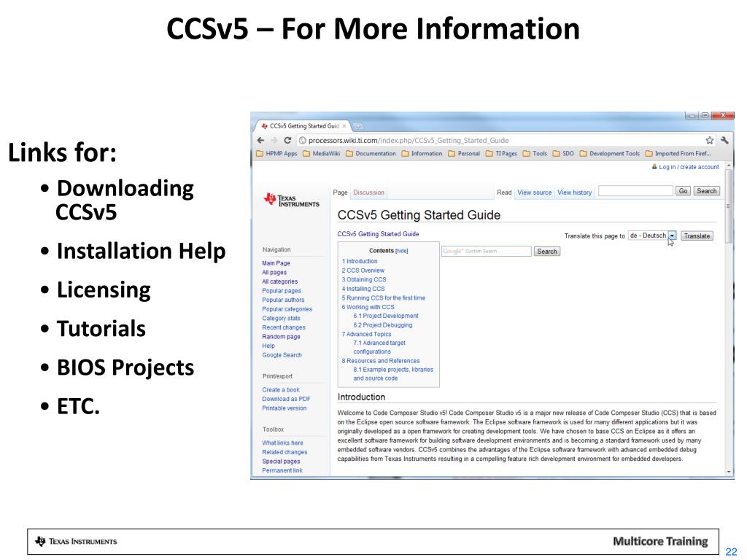Click Create a book link
The image size is (747, 560).
[281, 389]
